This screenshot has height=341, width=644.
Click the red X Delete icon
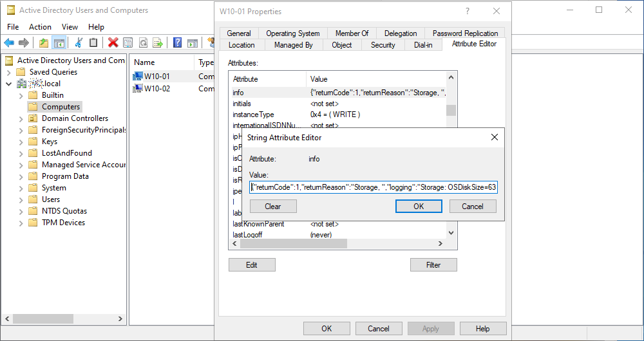click(113, 42)
